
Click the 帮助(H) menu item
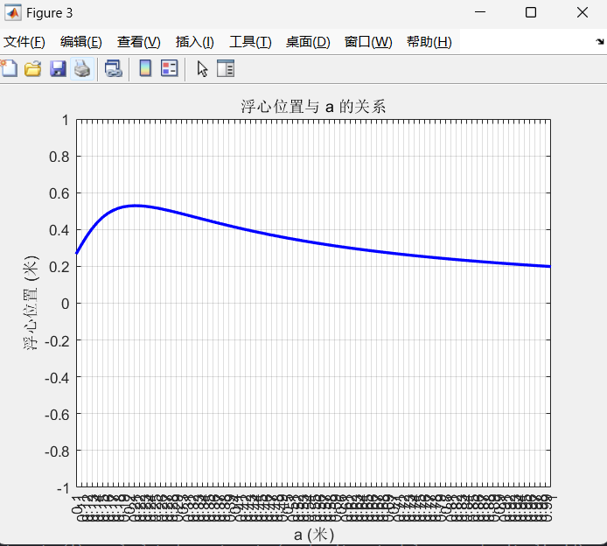[428, 42]
